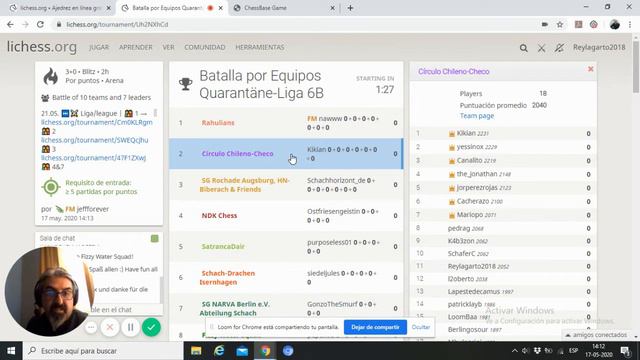Open the Windows Start menu
The height and width of the screenshot is (360, 640).
click(11, 351)
